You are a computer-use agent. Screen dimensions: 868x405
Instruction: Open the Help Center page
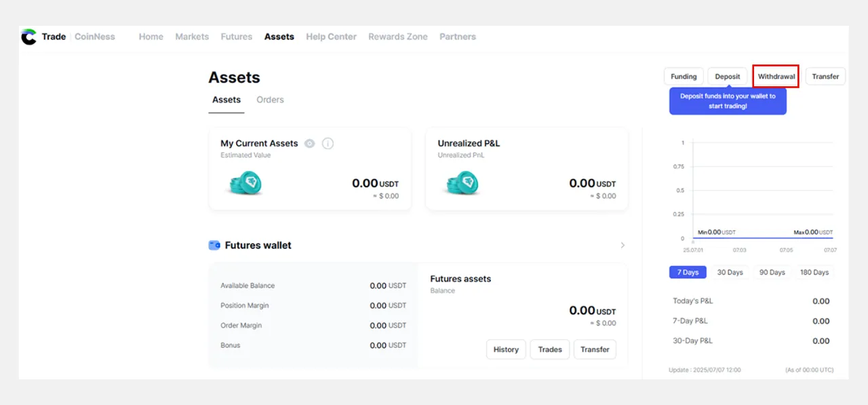click(331, 37)
